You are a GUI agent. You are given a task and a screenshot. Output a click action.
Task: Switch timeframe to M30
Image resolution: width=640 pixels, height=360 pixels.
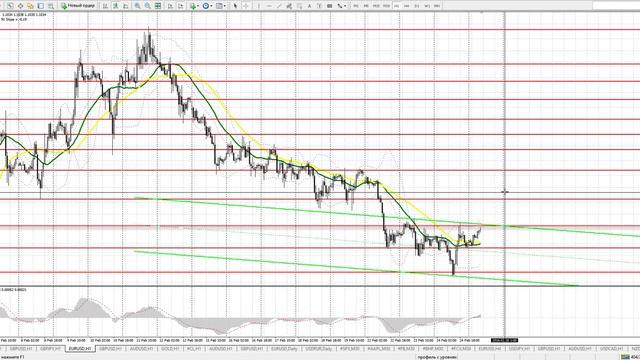[x=387, y=6]
